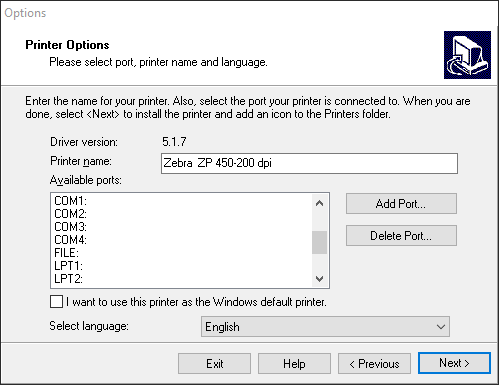Go back with the Previous button
Viewport: 499px width, 385px height.
click(x=374, y=364)
